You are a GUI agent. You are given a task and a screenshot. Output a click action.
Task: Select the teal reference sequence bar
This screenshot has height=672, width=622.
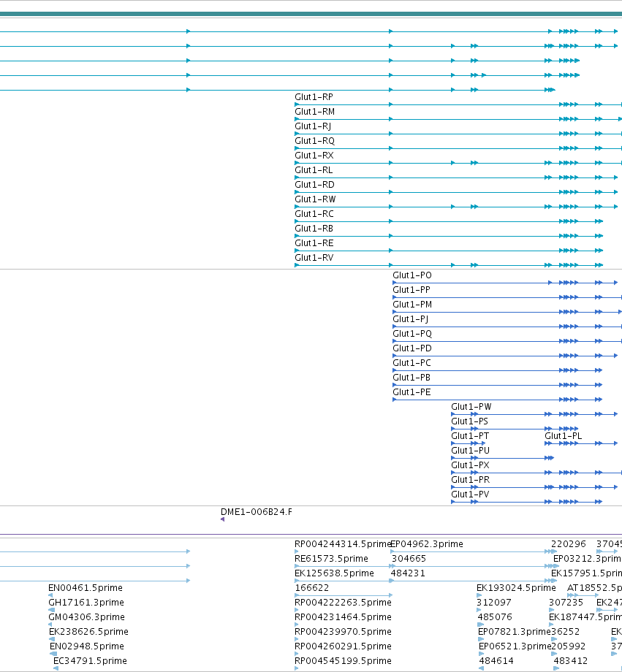tap(311, 14)
